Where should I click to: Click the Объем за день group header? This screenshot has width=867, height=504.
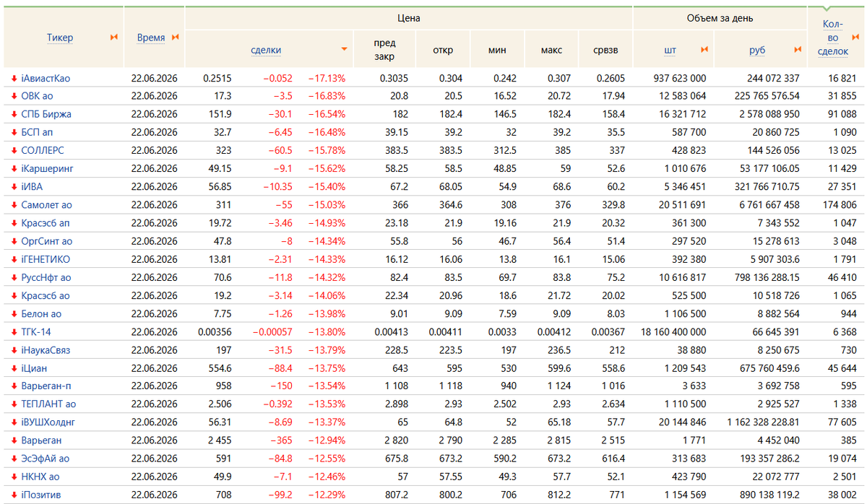pyautogui.click(x=720, y=18)
